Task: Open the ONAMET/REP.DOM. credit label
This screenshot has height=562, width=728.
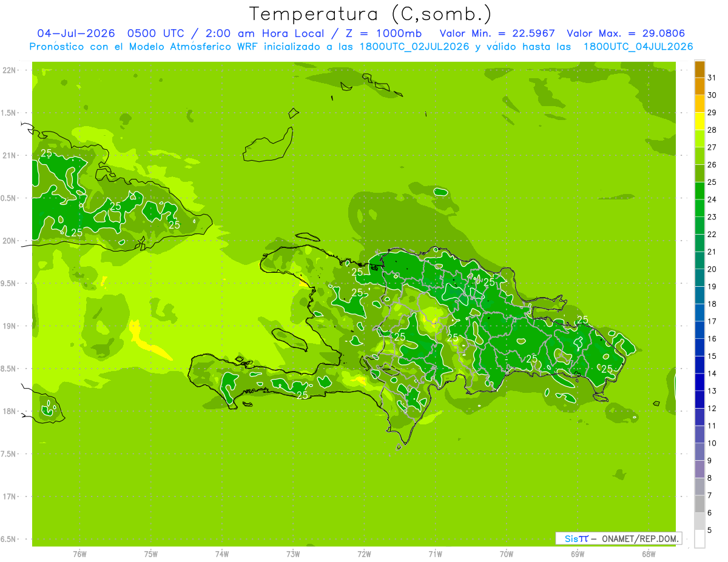Action: coord(641,538)
